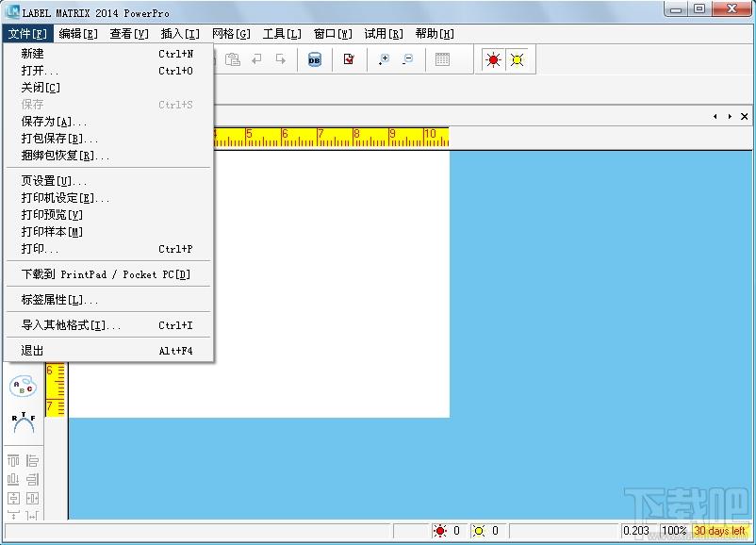
Task: Select 打印样本[M] menu entry
Action: point(108,232)
